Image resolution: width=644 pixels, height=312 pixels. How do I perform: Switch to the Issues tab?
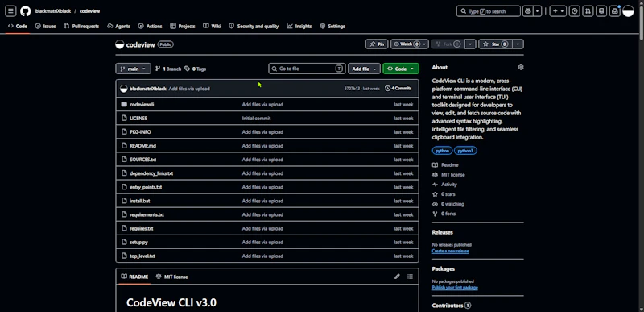(x=46, y=27)
